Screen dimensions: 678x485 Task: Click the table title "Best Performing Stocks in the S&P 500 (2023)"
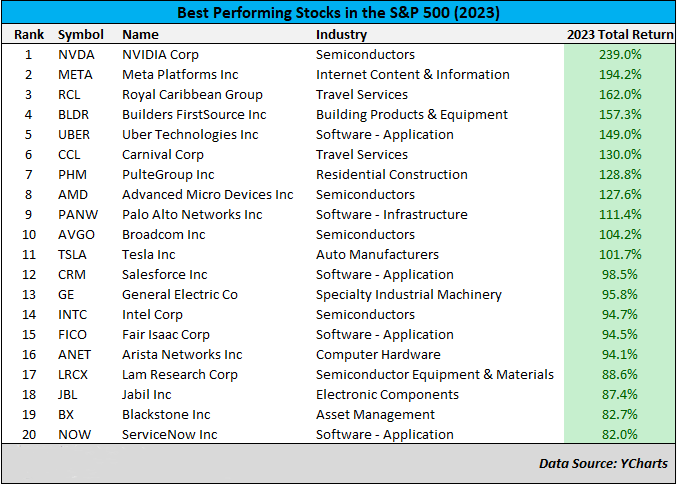tap(338, 14)
